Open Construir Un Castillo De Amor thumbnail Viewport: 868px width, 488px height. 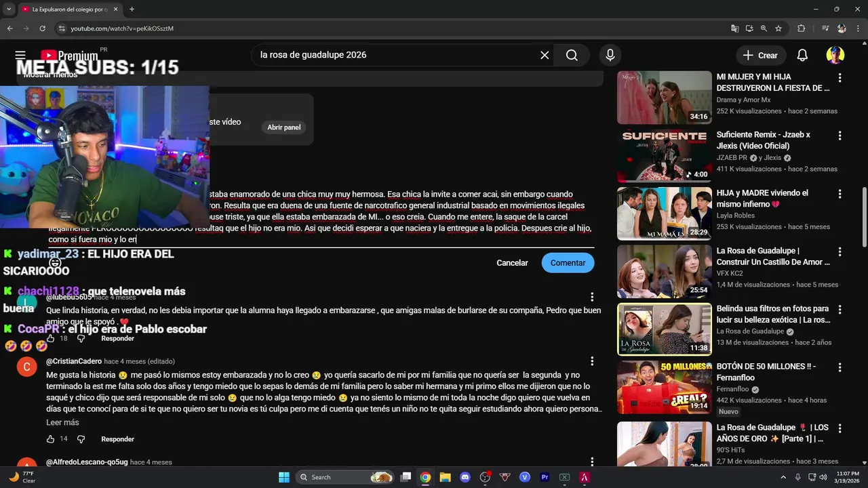tap(664, 271)
